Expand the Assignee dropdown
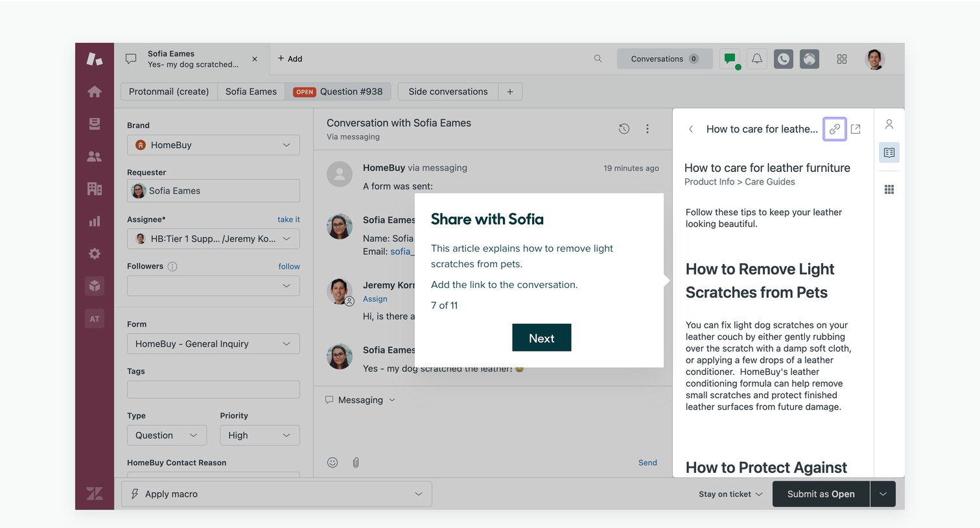 213,239
